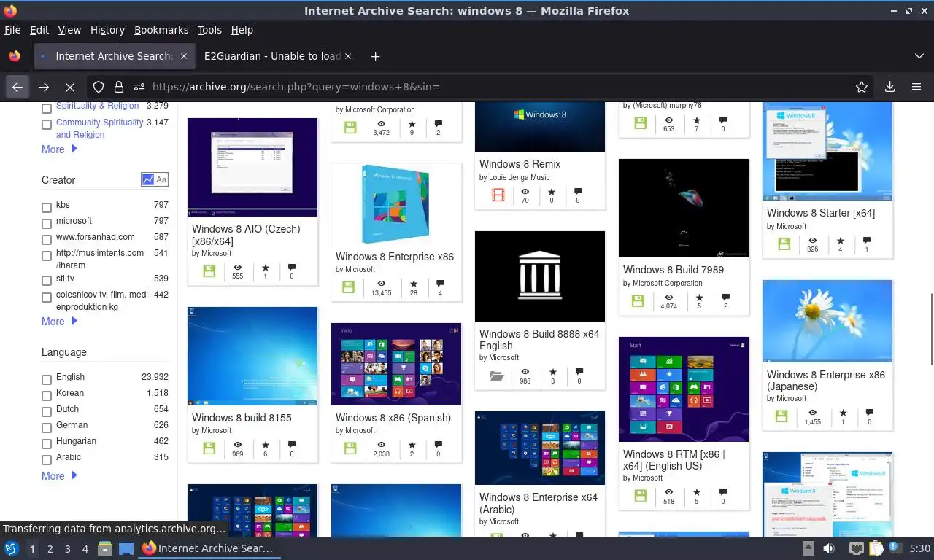Check the microsoft creator filter
The width and height of the screenshot is (934, 560).
click(47, 224)
